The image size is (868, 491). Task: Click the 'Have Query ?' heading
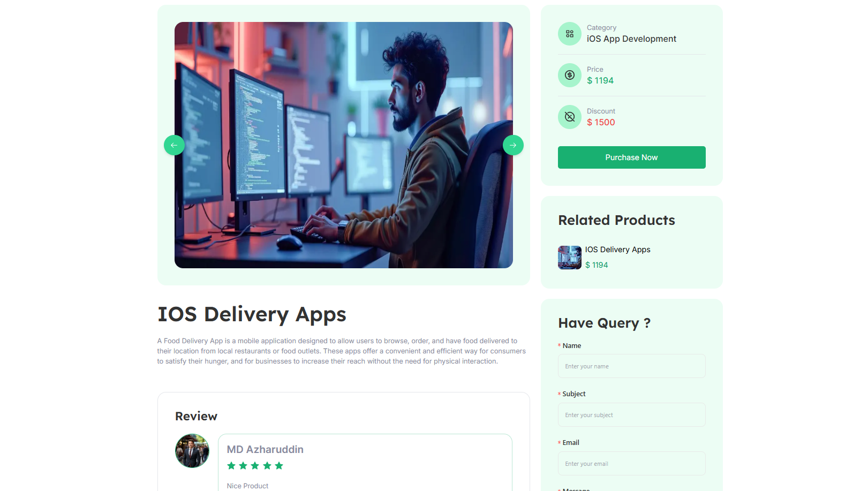click(x=605, y=323)
